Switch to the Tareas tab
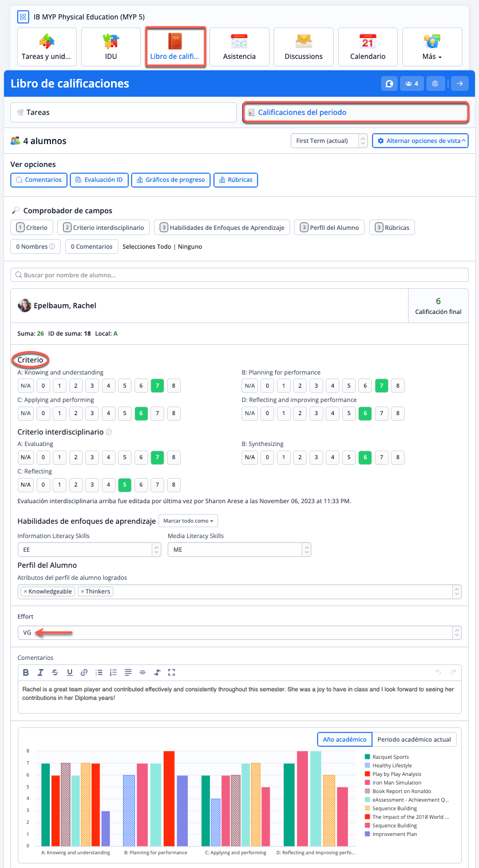This screenshot has width=479, height=868. point(123,113)
